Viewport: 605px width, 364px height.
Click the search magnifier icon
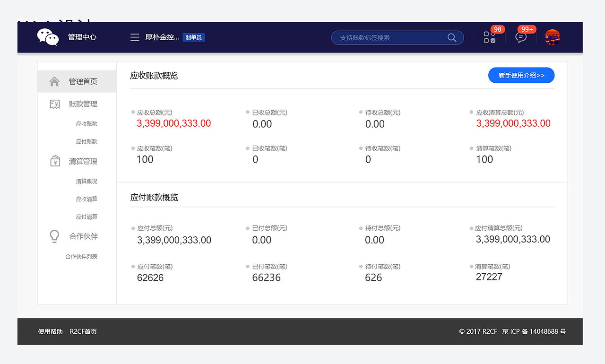[451, 37]
